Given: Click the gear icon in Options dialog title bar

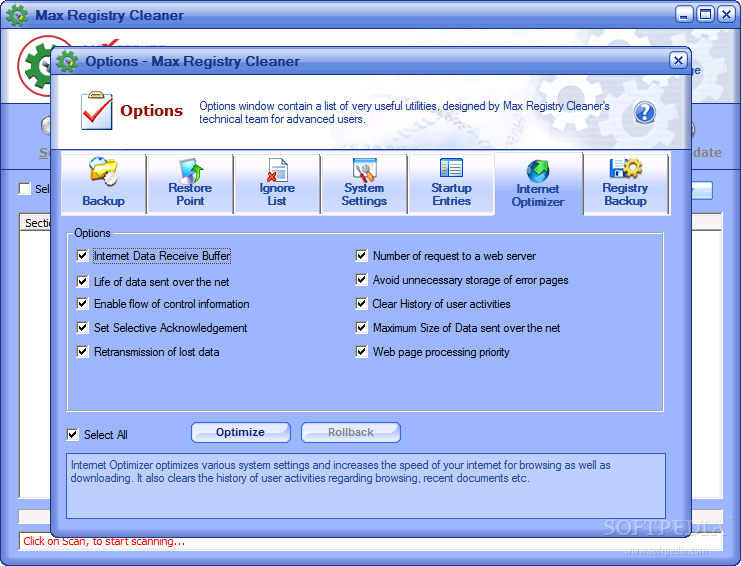Looking at the screenshot, I should click(x=67, y=61).
